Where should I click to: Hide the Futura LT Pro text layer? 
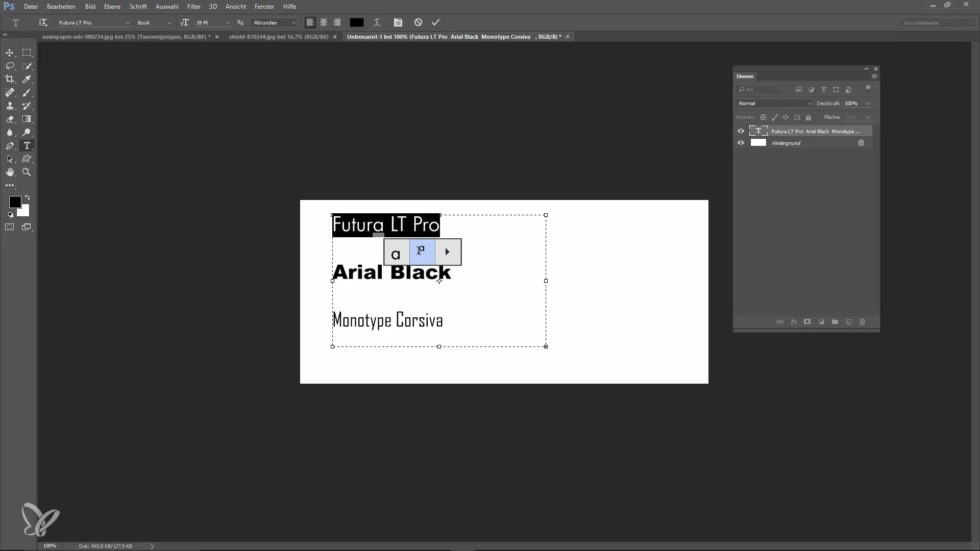(741, 131)
